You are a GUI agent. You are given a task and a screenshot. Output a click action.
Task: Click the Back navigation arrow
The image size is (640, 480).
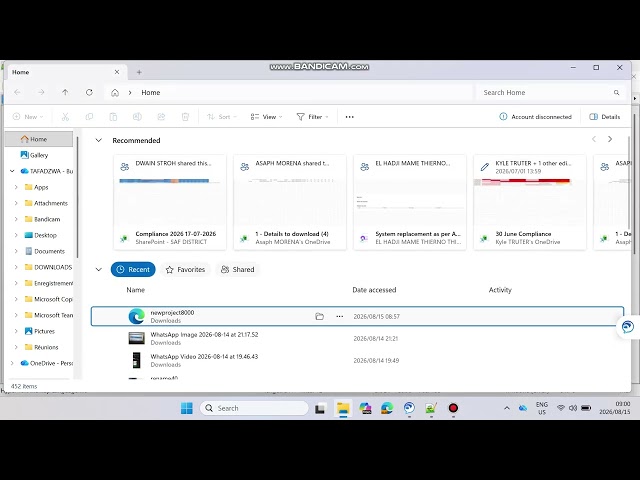17,93
